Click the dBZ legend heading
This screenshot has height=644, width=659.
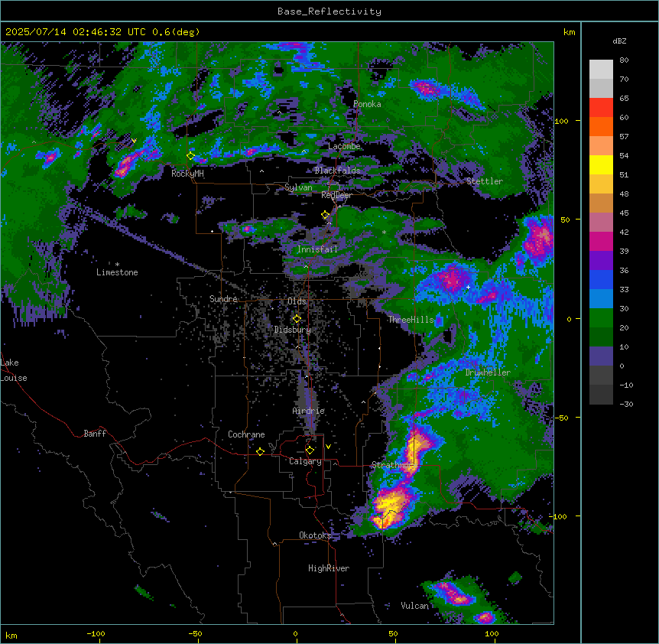(x=619, y=41)
